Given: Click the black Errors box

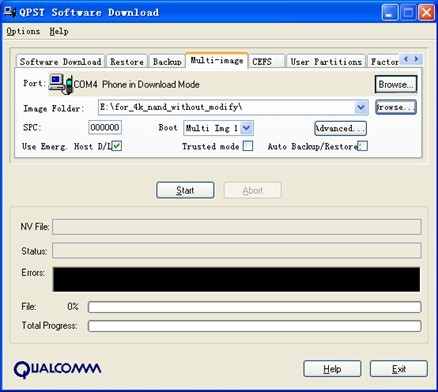Looking at the screenshot, I should point(236,279).
